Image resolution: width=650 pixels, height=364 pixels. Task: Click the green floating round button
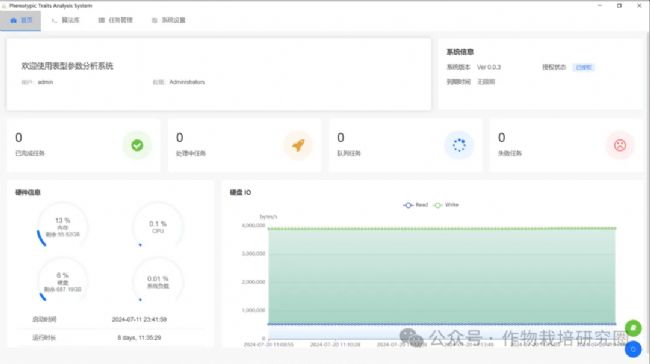pyautogui.click(x=633, y=328)
